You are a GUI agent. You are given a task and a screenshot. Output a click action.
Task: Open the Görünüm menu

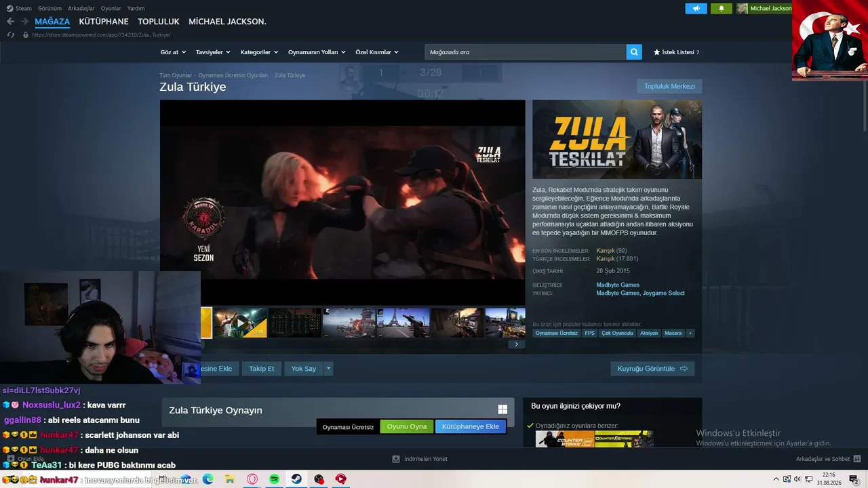click(x=50, y=9)
